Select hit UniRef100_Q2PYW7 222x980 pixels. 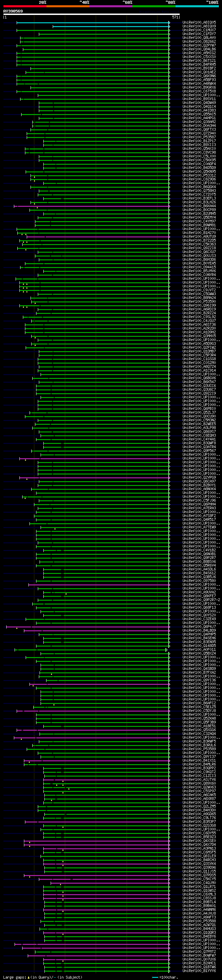[199, 45]
